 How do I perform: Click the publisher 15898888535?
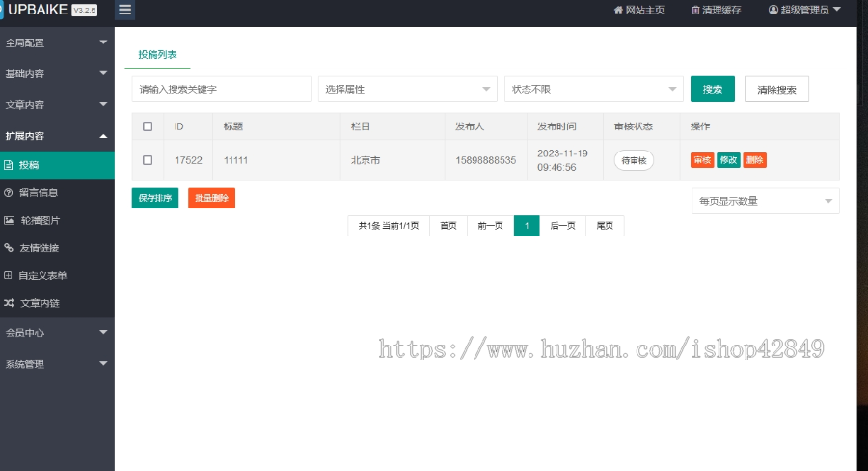click(x=485, y=160)
